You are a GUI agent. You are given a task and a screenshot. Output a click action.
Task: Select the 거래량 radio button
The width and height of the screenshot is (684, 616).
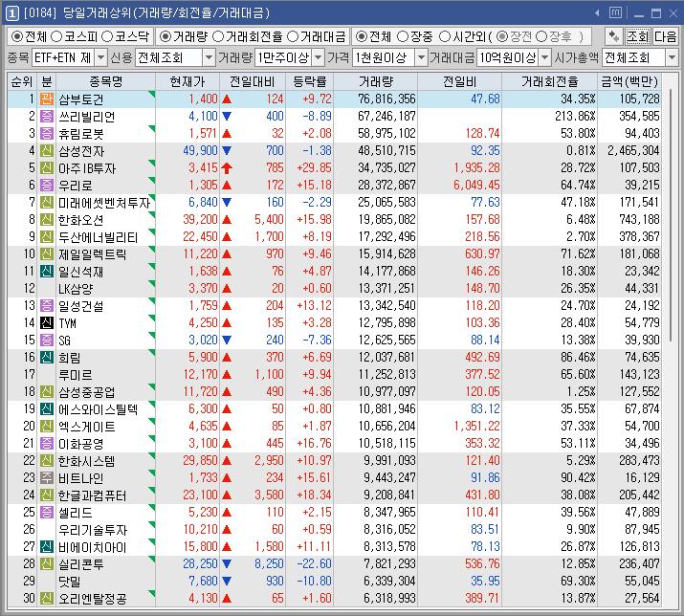tap(165, 36)
